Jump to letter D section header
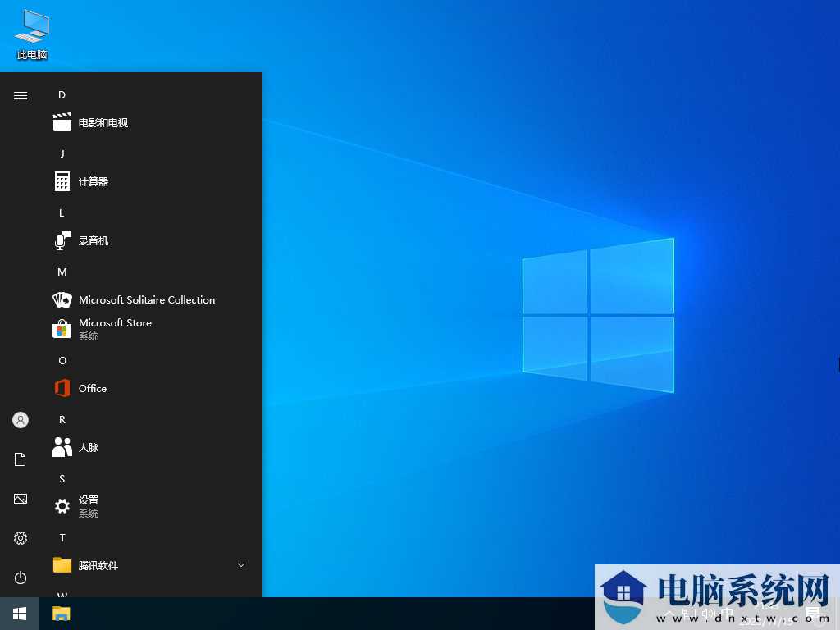This screenshot has height=630, width=840. [62, 95]
